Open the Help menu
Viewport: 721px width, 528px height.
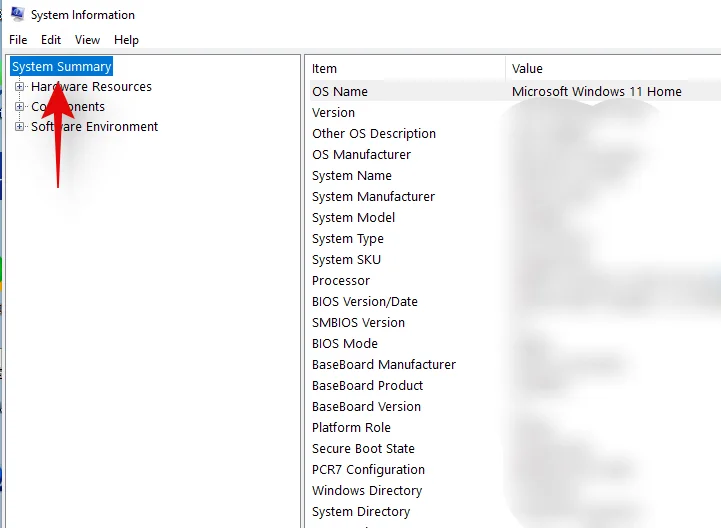[126, 40]
